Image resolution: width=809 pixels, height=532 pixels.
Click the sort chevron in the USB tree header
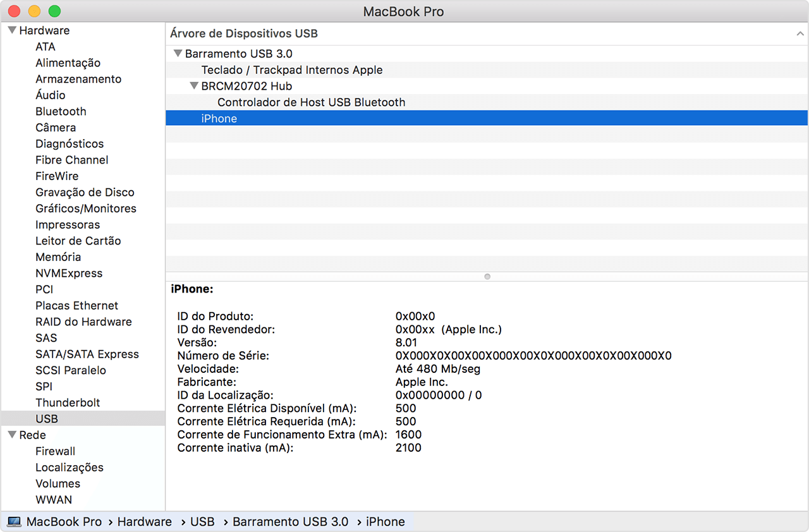[800, 33]
